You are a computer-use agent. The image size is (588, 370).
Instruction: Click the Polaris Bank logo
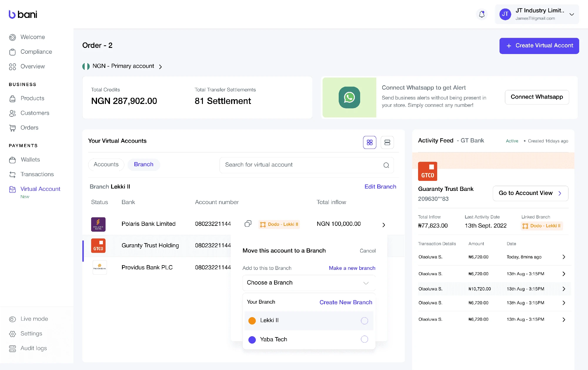pos(98,224)
